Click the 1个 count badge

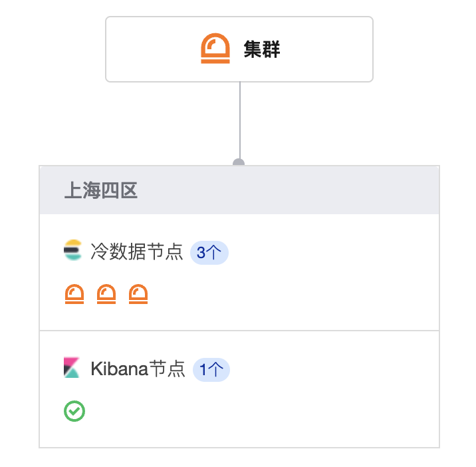click(211, 369)
